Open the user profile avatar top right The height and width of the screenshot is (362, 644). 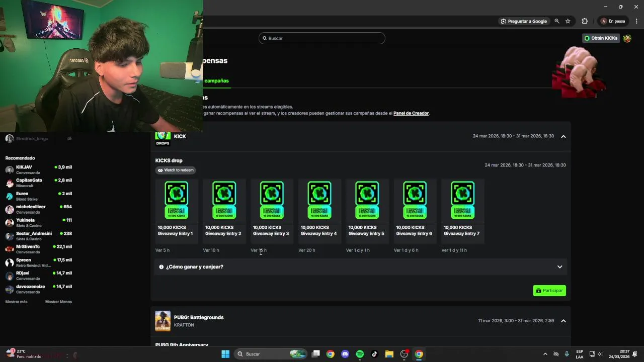tap(627, 38)
